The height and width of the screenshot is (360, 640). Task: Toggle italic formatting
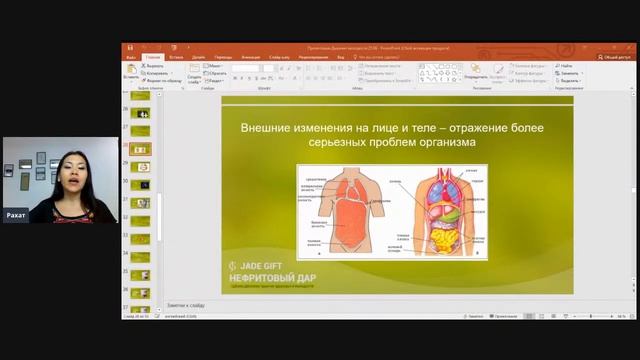242,78
